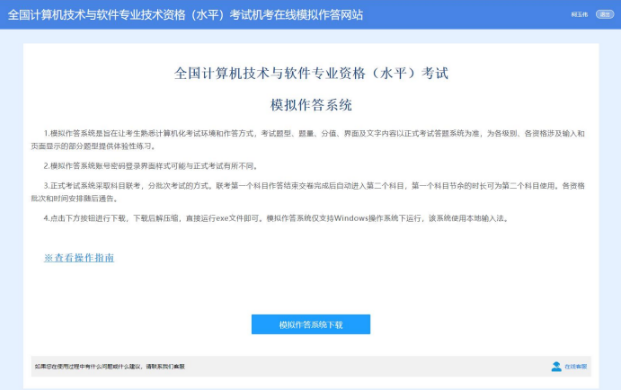Click the 退出 logout button in header
Screen dimensions: 621x390
(605, 14)
